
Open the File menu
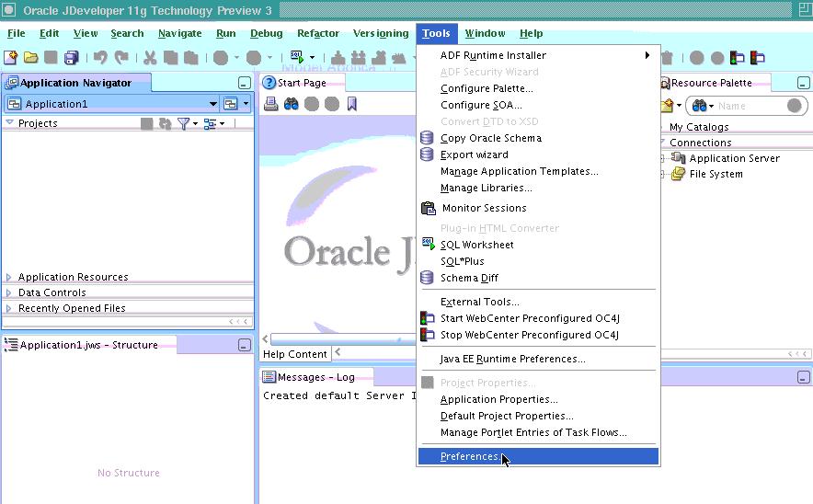coord(16,33)
